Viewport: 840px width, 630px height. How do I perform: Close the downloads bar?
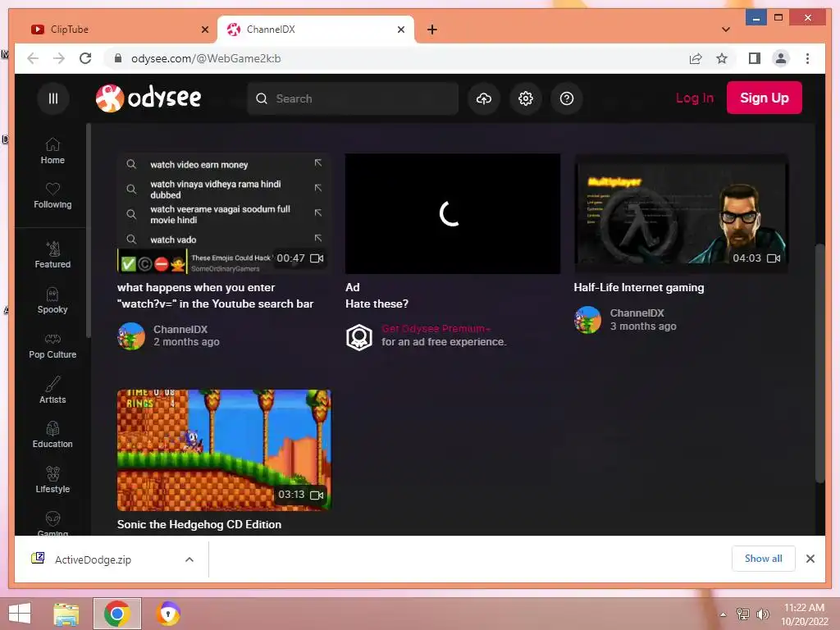810,559
